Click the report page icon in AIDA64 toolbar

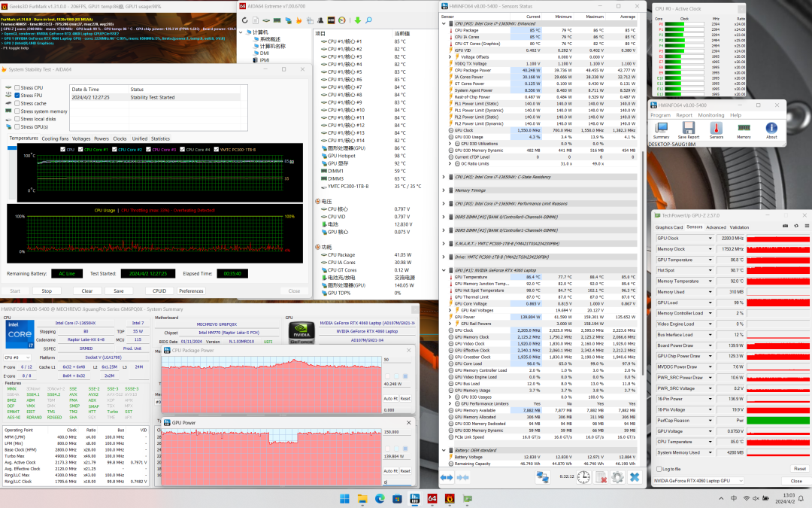[x=256, y=20]
